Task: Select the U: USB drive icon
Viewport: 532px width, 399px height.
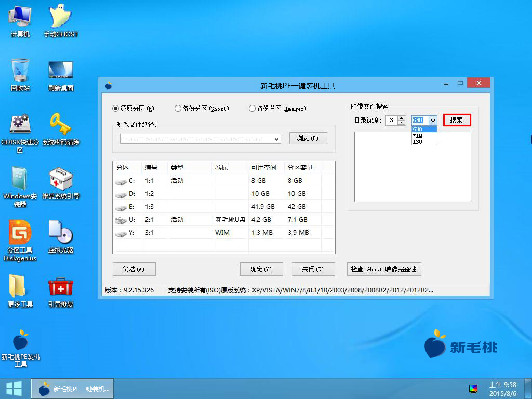Action: 121,221
